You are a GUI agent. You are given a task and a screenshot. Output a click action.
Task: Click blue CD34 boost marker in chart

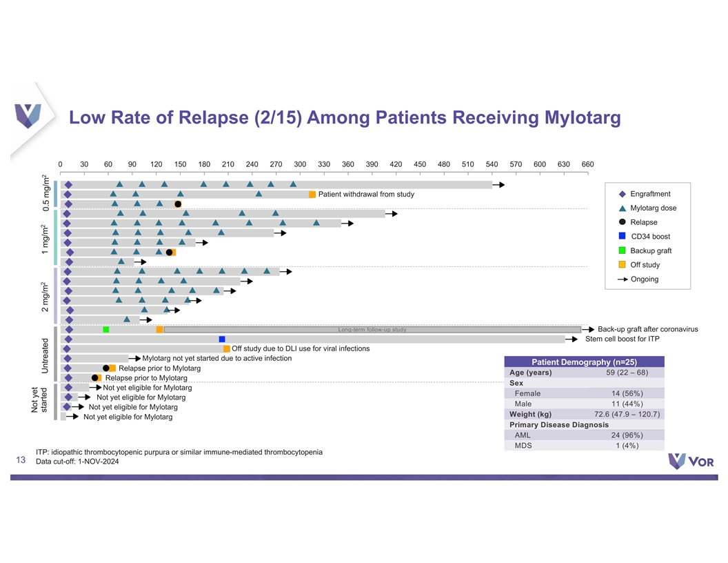tap(222, 339)
